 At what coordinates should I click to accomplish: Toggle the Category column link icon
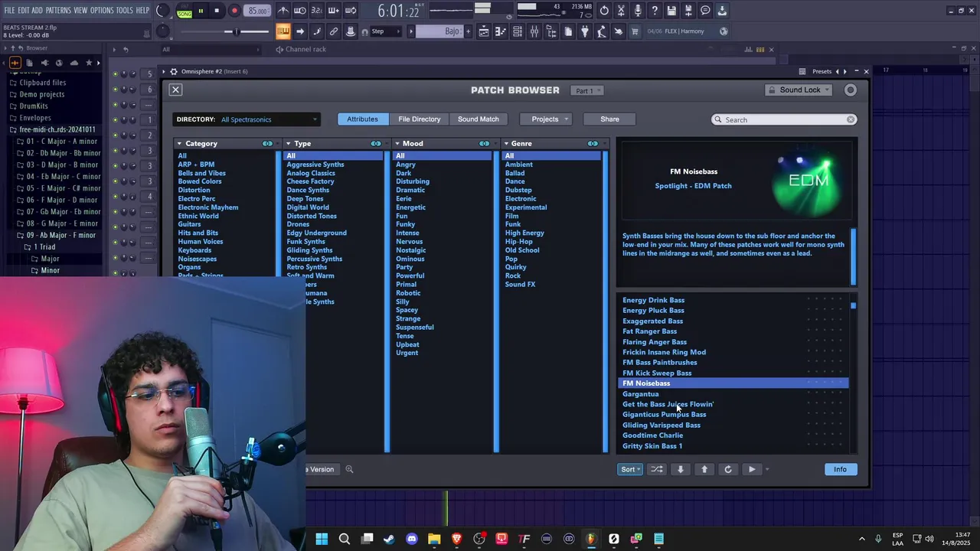click(x=267, y=143)
